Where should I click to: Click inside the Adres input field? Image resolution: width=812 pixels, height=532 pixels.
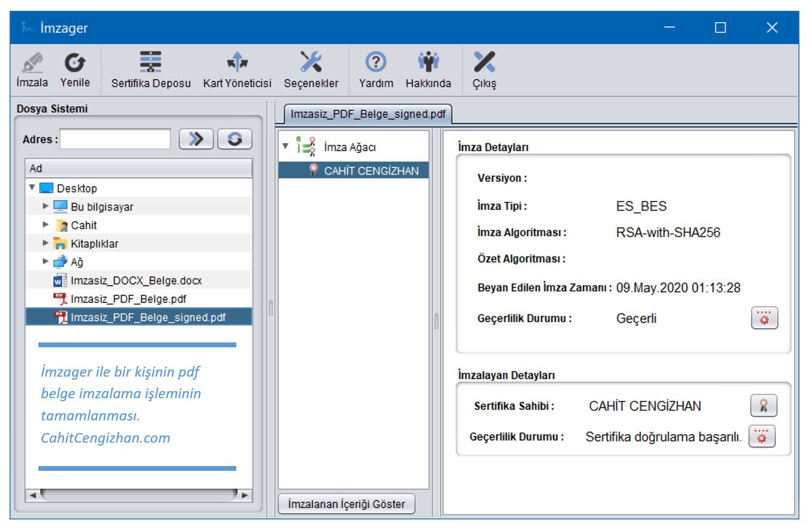[x=115, y=139]
